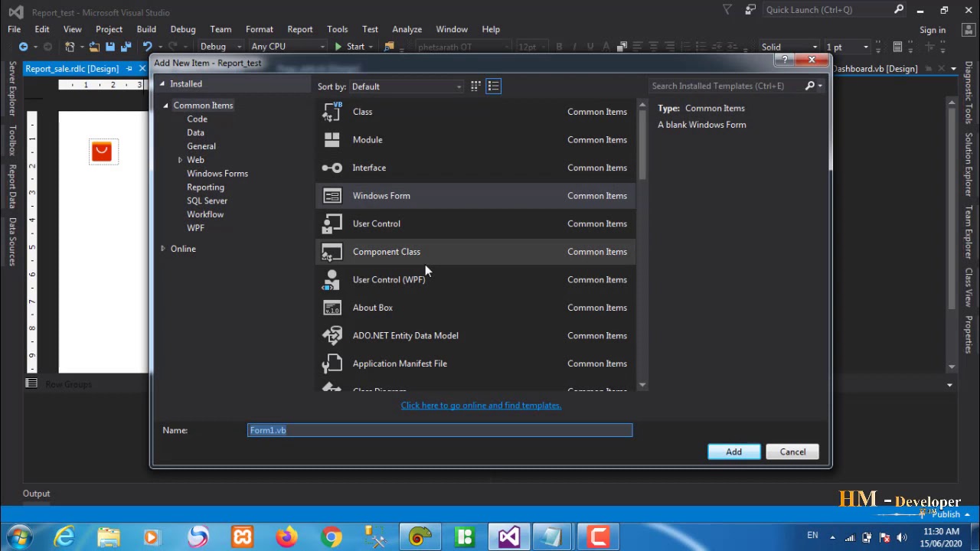
Task: Open the 1 pt border width dropdown
Action: coord(847,47)
